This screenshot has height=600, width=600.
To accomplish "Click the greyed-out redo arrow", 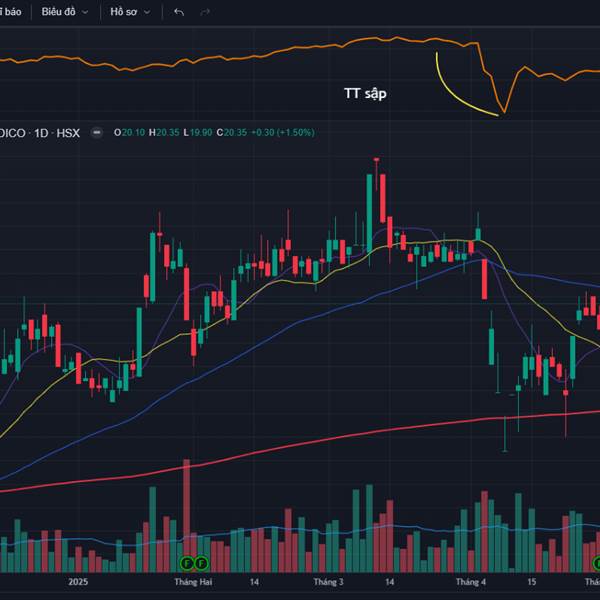I will 205,12.
